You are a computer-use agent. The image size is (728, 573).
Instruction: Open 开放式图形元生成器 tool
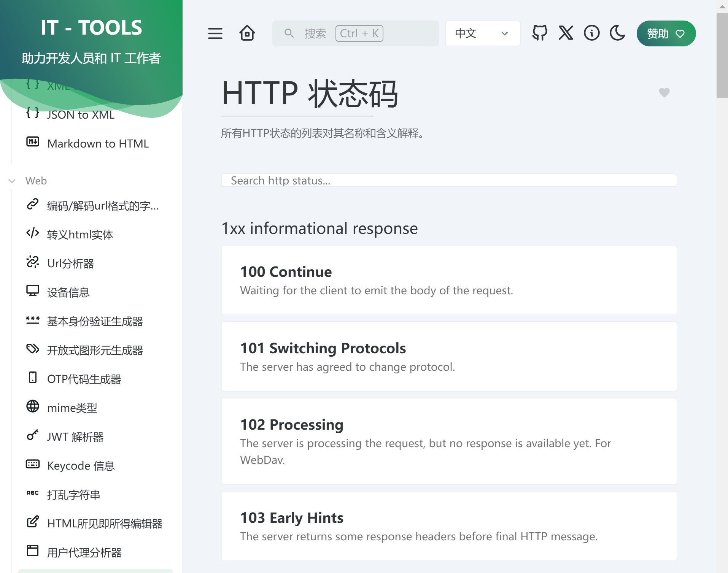(x=95, y=350)
